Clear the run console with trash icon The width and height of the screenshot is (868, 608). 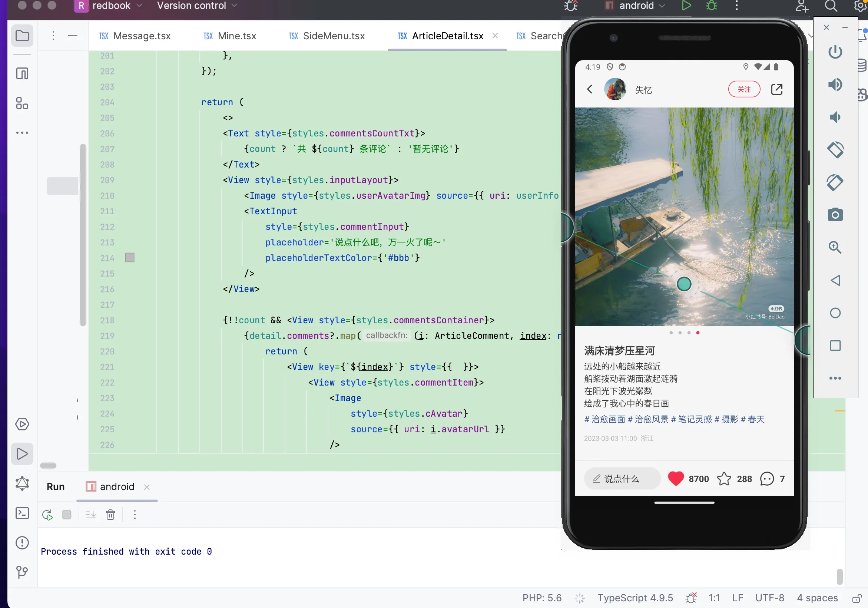tap(110, 515)
